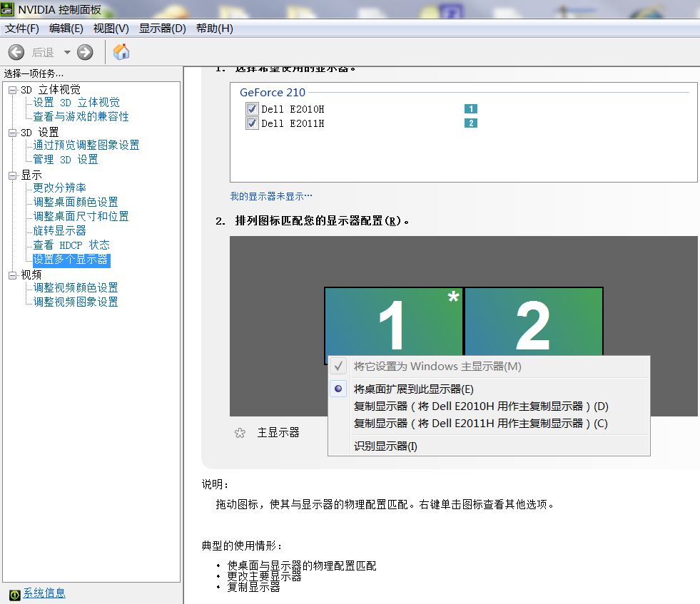Collapse the 视频 tree node
The width and height of the screenshot is (700, 604).
13,275
